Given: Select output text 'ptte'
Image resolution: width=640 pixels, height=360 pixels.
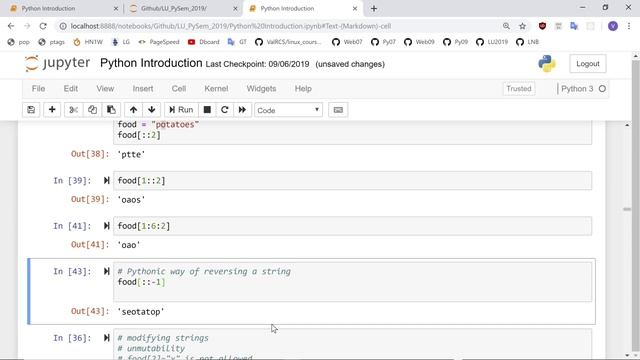Looking at the screenshot, I should (x=131, y=155).
